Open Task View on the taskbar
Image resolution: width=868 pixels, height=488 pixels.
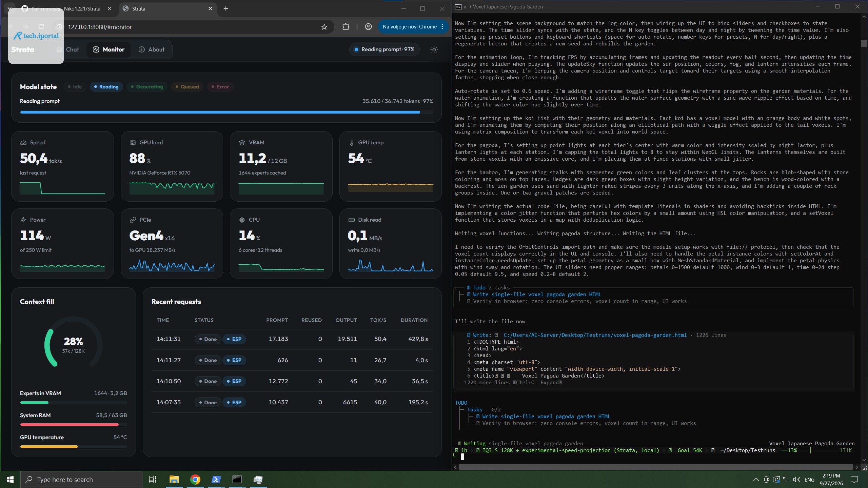click(x=153, y=479)
